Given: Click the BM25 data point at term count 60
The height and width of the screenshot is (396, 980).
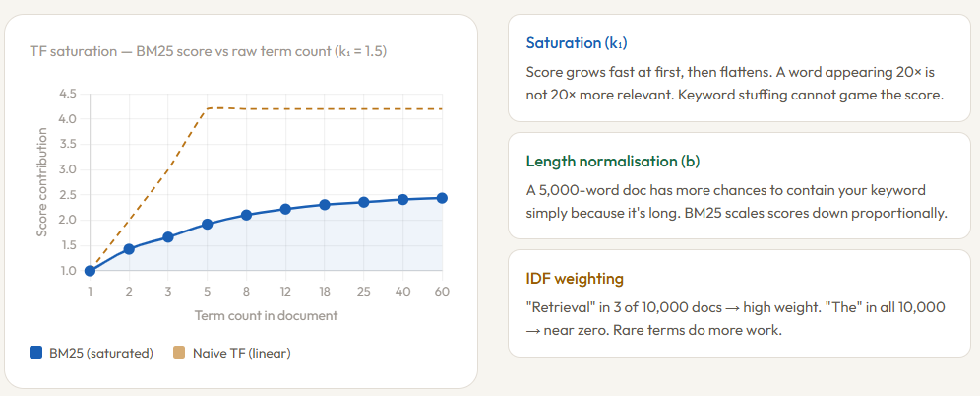Looking at the screenshot, I should [442, 198].
